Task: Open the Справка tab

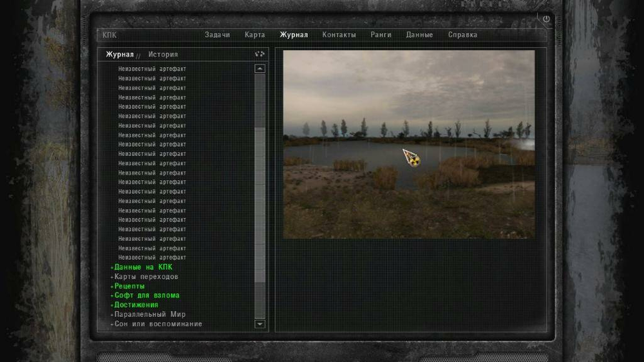Action: (x=462, y=35)
